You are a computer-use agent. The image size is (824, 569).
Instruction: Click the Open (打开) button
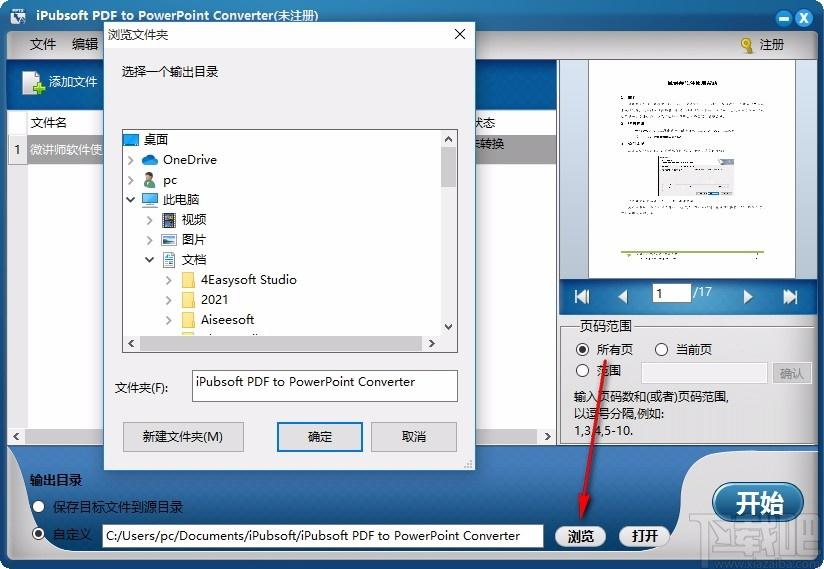click(645, 536)
